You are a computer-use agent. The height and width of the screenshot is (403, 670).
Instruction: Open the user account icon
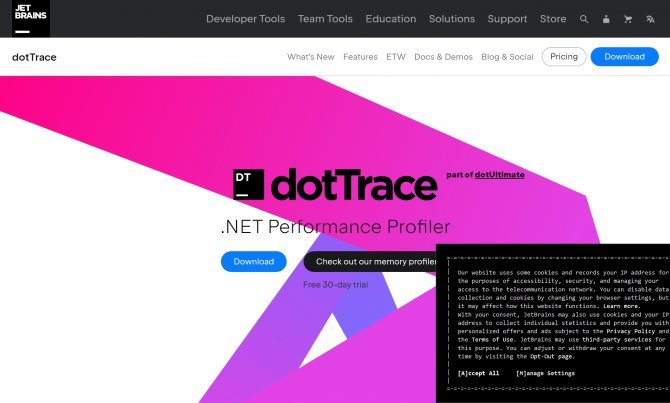point(606,19)
